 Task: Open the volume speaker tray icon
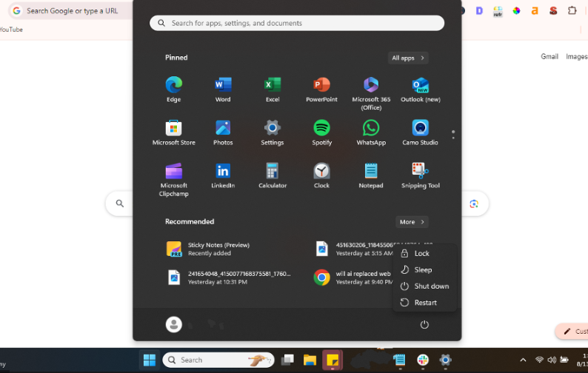click(552, 360)
